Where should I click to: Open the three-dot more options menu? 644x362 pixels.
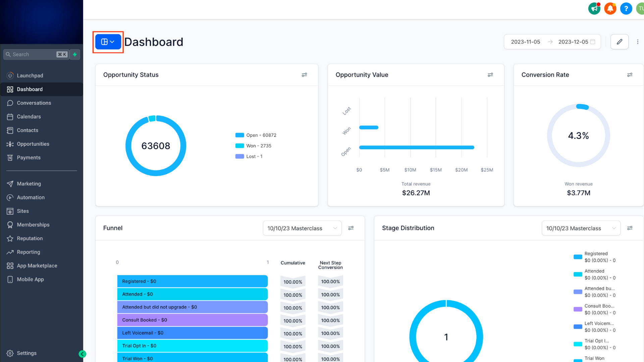pos(638,42)
